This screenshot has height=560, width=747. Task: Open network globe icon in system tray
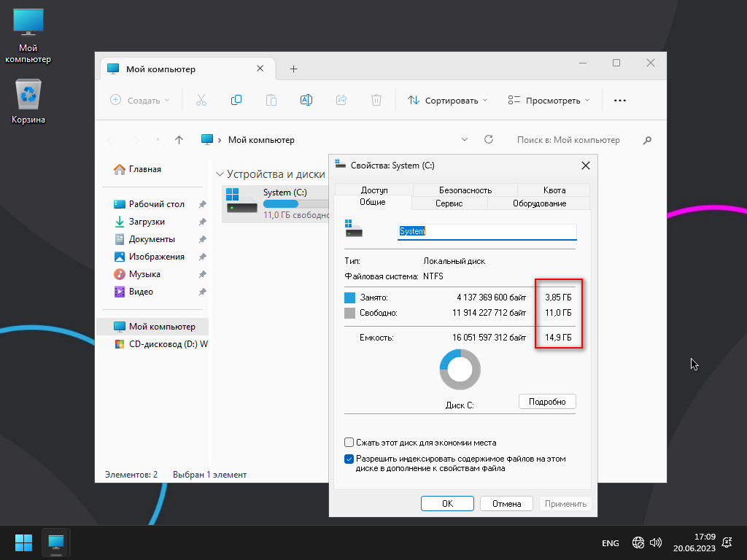(638, 542)
